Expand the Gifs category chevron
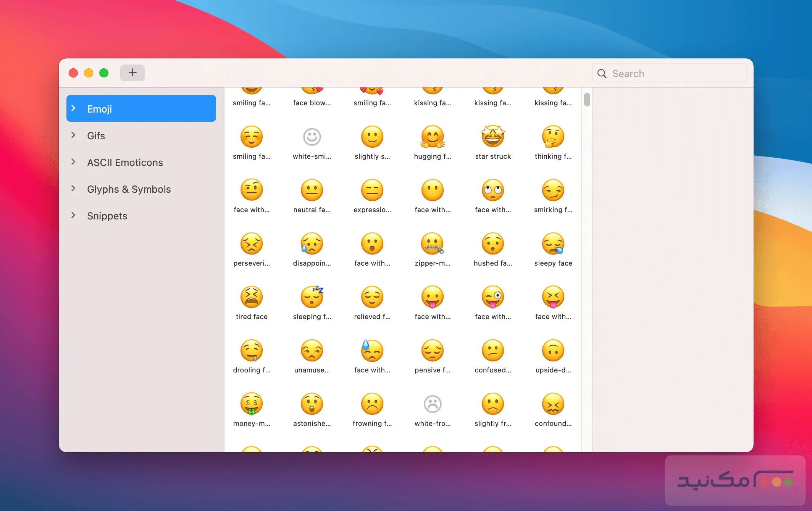Image resolution: width=812 pixels, height=511 pixels. click(x=74, y=135)
